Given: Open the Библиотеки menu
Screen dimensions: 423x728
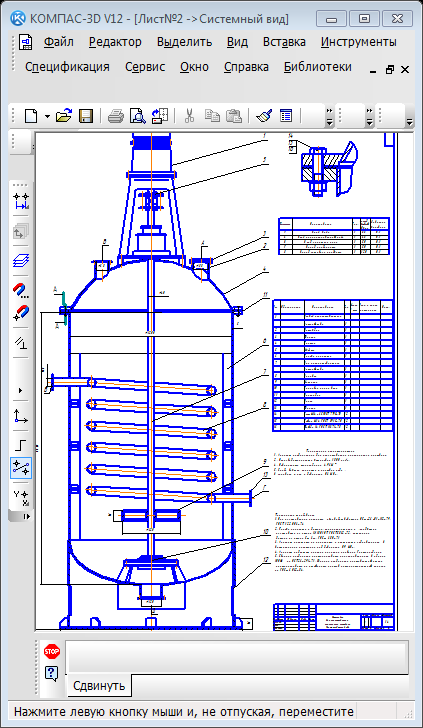Looking at the screenshot, I should coord(318,67).
